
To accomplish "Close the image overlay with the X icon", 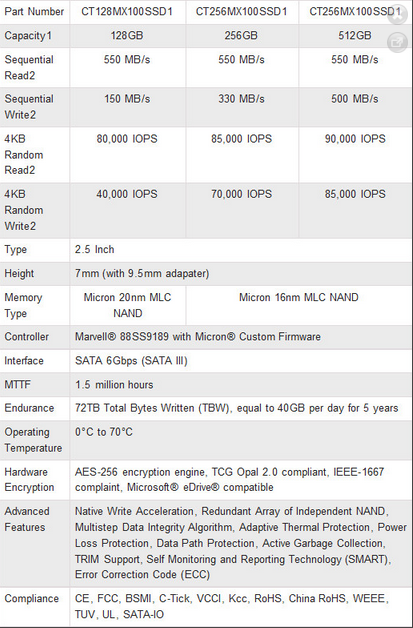I will coord(397,14).
